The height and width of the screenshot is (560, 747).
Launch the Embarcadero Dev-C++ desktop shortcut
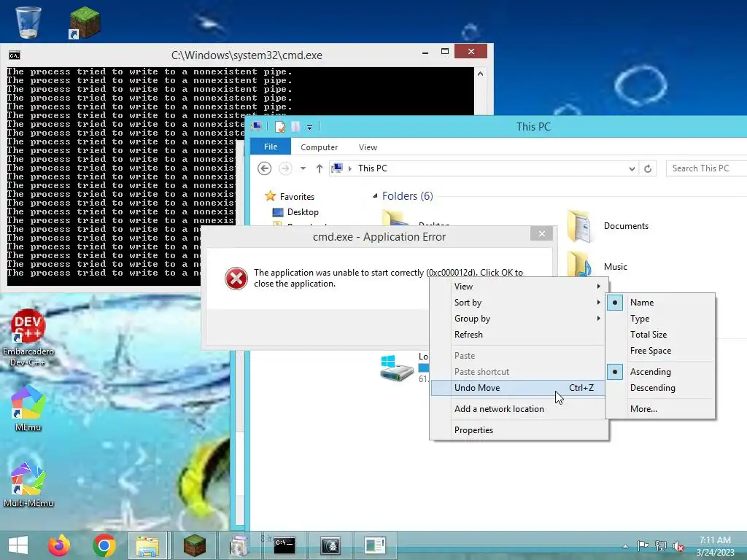28,338
